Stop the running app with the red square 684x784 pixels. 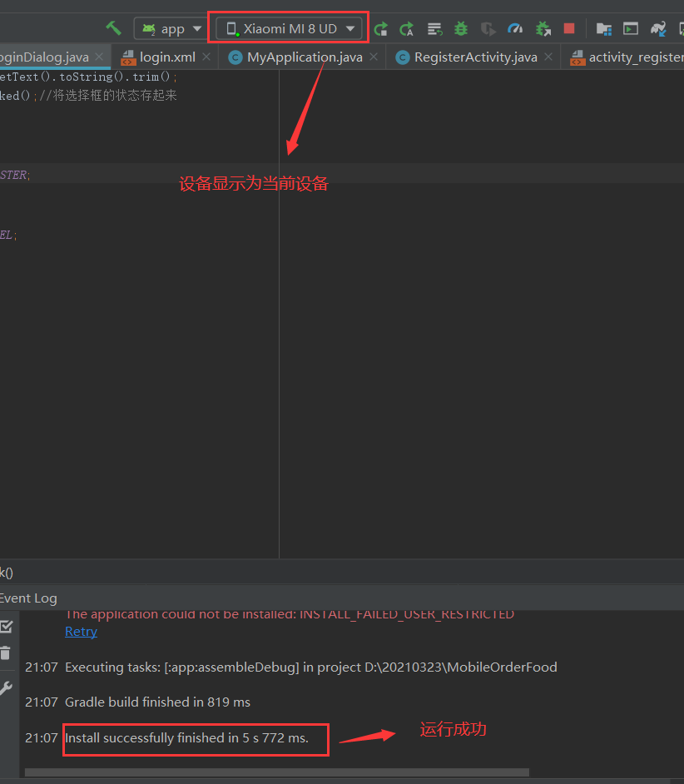coord(569,27)
